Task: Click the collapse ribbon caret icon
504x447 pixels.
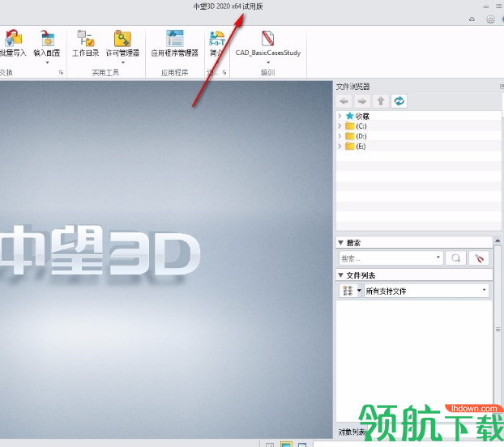Action: pos(472,19)
